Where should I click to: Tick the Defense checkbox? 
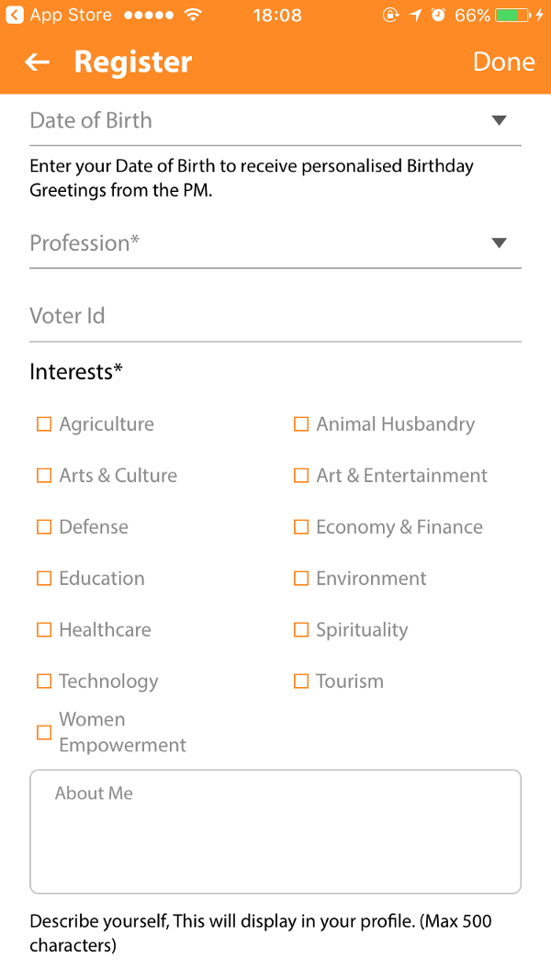coord(43,526)
